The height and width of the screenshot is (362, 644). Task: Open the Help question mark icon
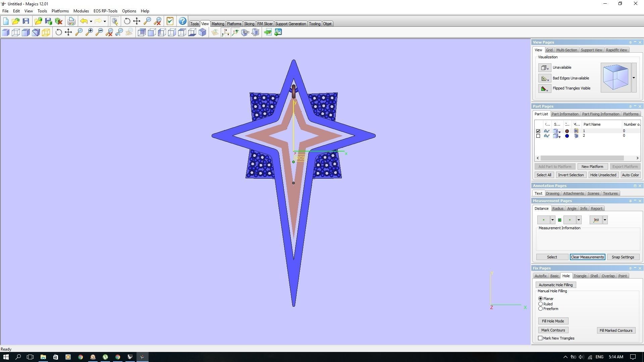[182, 21]
